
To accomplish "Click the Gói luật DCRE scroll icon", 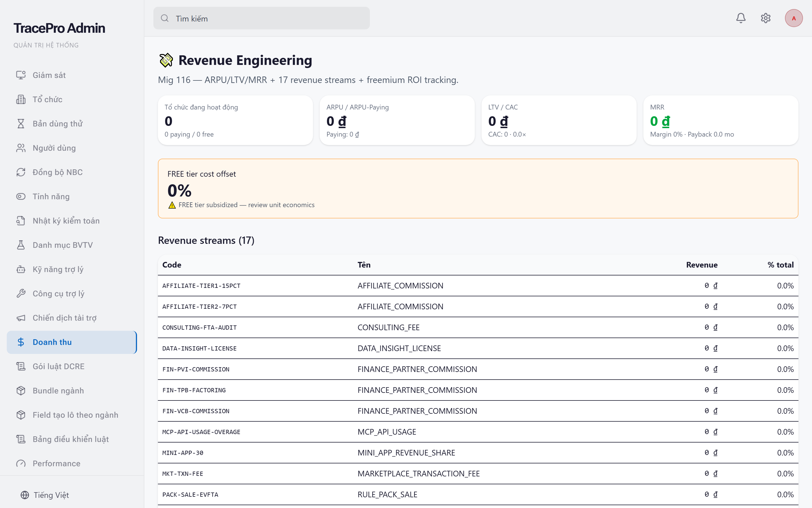I will click(x=21, y=366).
